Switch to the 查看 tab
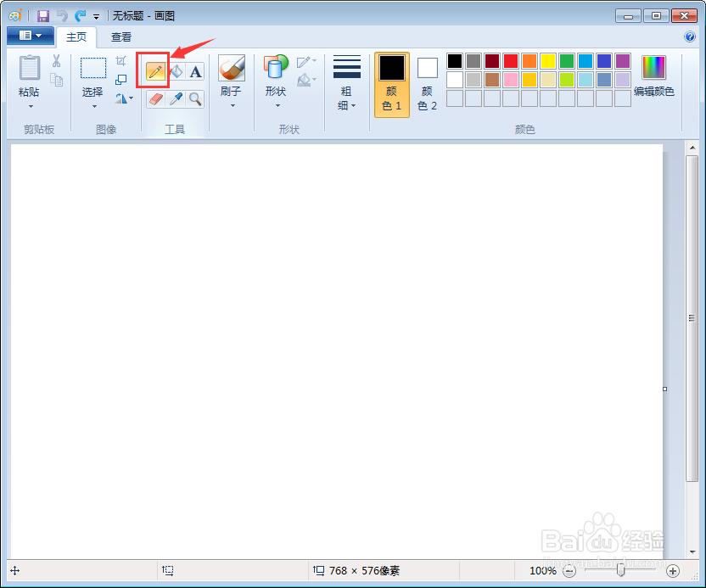The height and width of the screenshot is (588, 706). point(121,37)
